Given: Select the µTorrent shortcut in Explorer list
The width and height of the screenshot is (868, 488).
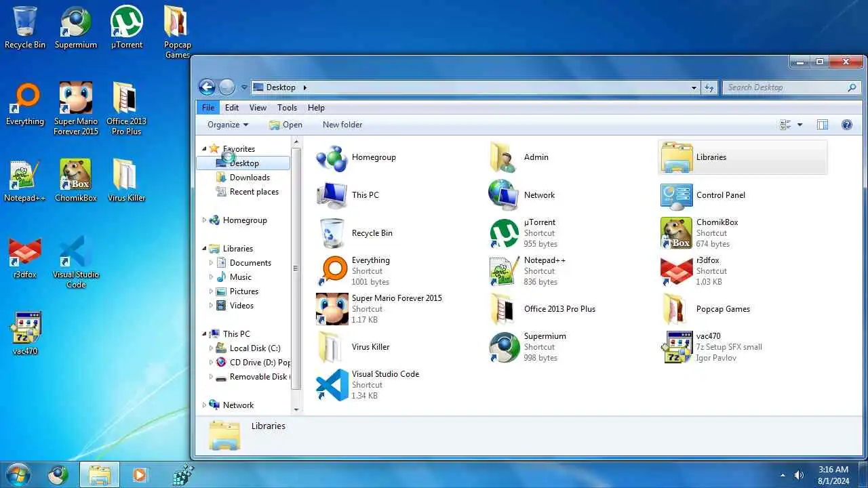Looking at the screenshot, I should [505, 233].
